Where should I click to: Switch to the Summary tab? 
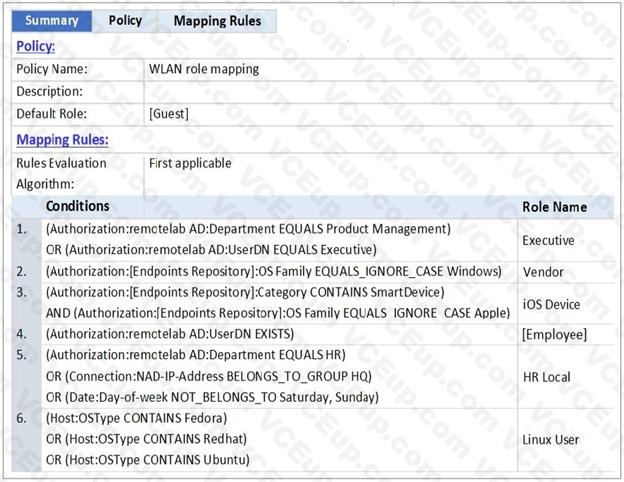coord(52,21)
